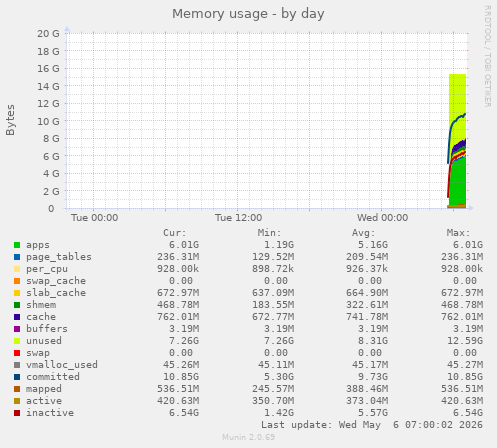Click the 'Wed 00:00' x-axis label
The width and height of the screenshot is (497, 448).
(382, 218)
